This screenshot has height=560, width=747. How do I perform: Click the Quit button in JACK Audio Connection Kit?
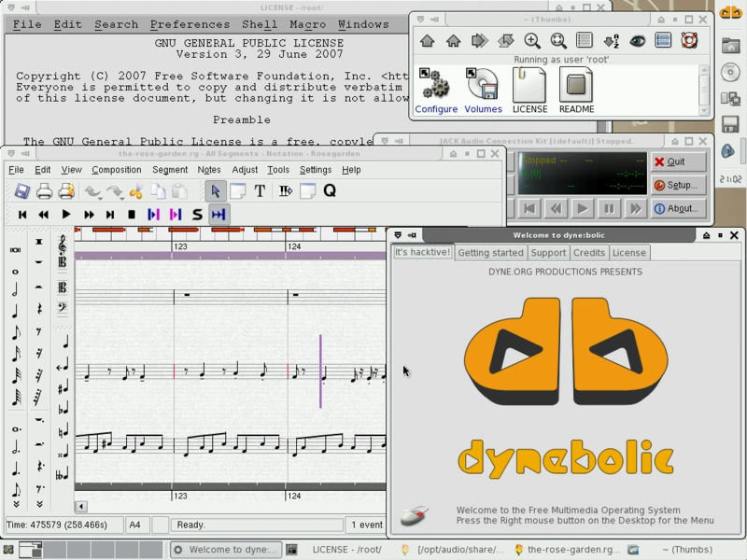click(679, 161)
